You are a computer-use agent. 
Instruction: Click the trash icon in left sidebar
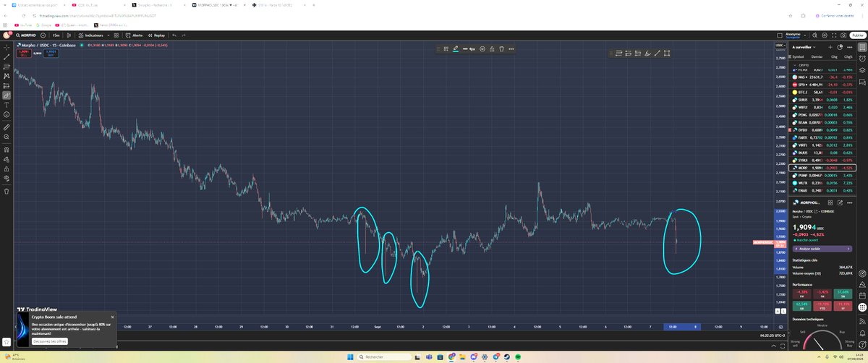point(7,192)
